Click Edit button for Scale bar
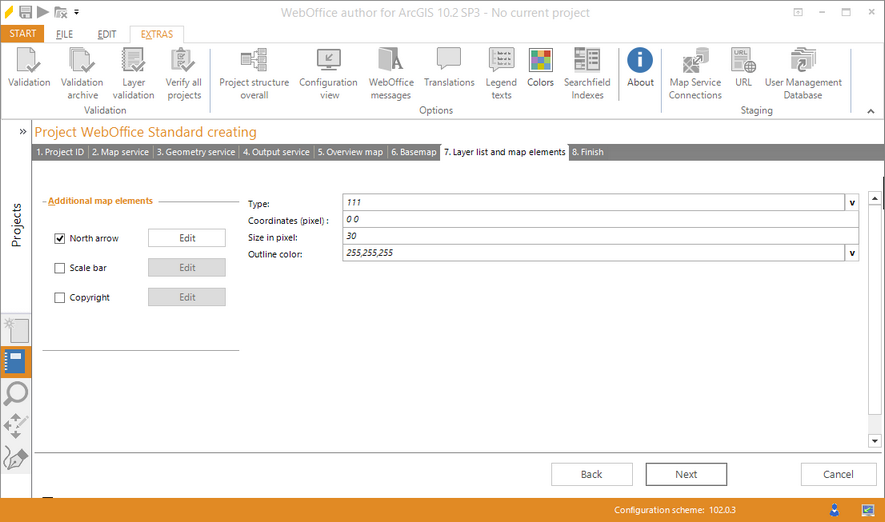Viewport: 885px width, 522px height. click(x=187, y=267)
